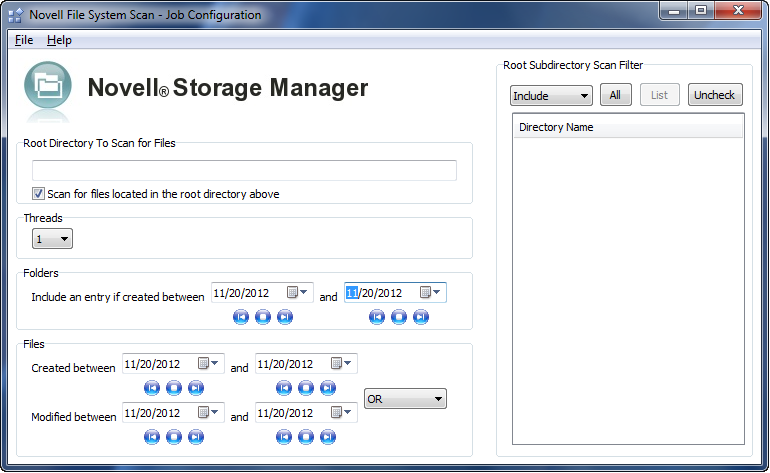770x473 pixels.
Task: Click reset circle button under Files Created start date
Action: (174, 388)
